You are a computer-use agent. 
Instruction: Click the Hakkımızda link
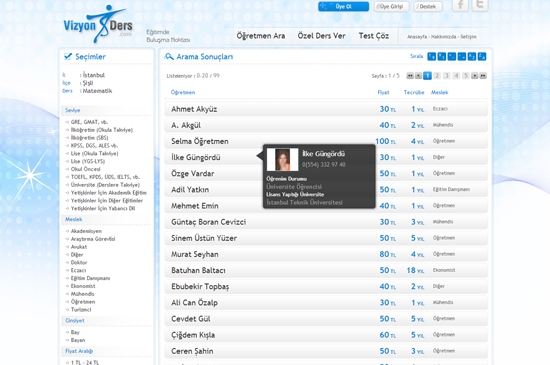[443, 37]
